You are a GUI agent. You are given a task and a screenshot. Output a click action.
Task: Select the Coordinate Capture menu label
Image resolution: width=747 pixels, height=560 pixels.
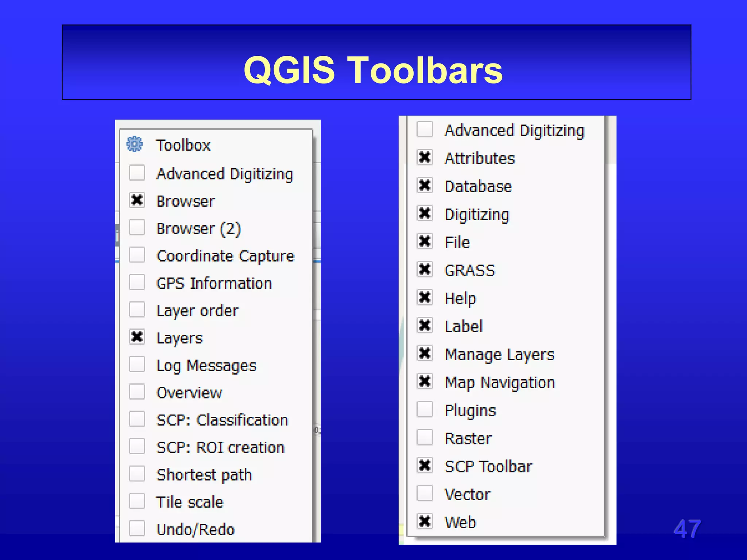coord(225,256)
